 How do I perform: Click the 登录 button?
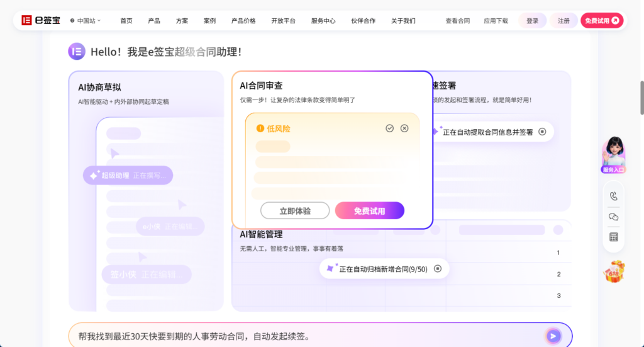[x=532, y=21]
